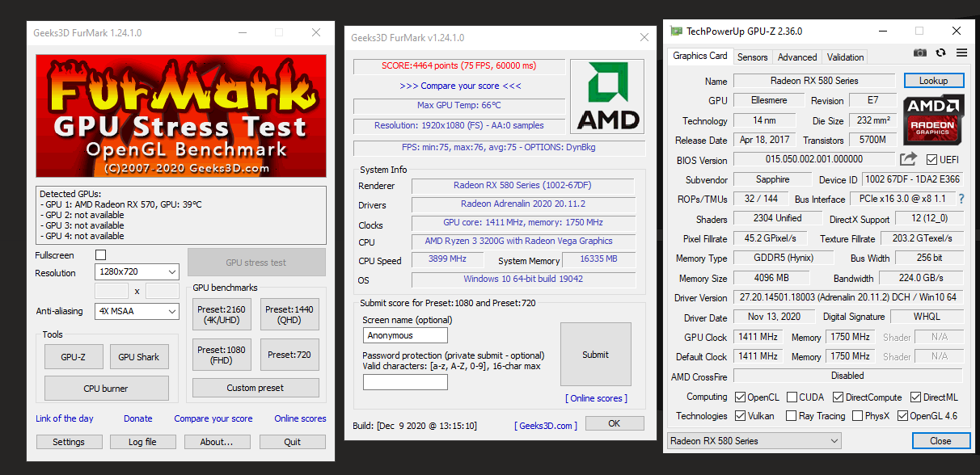
Task: Toggle the DirectCompute checkbox
Action: (x=838, y=397)
